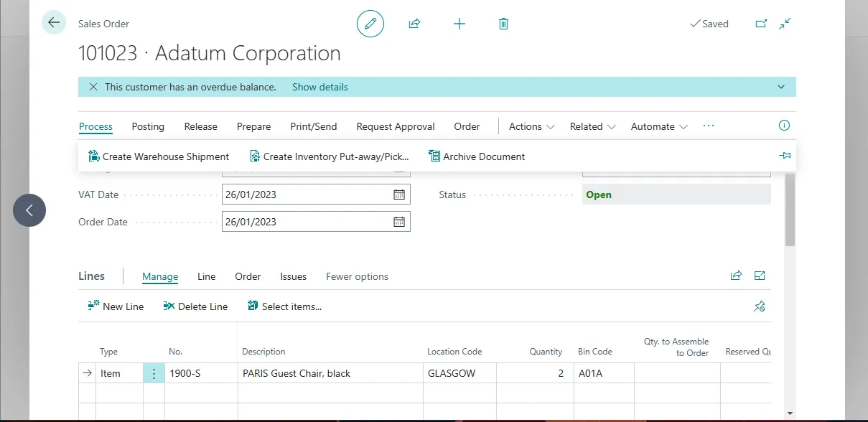Open the FactBox info pane icon
The image size is (868, 422).
[784, 126]
